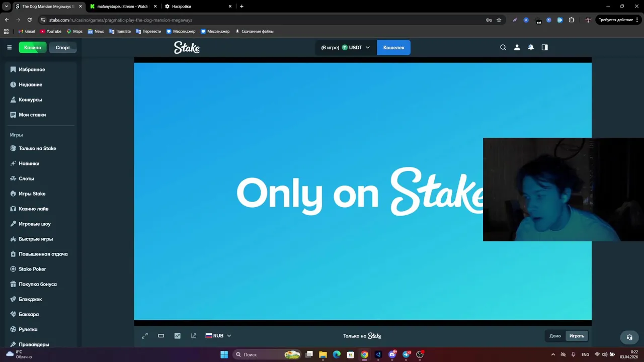Select the Казино section toggle
Viewport: 644px width, 362px height.
[33, 47]
